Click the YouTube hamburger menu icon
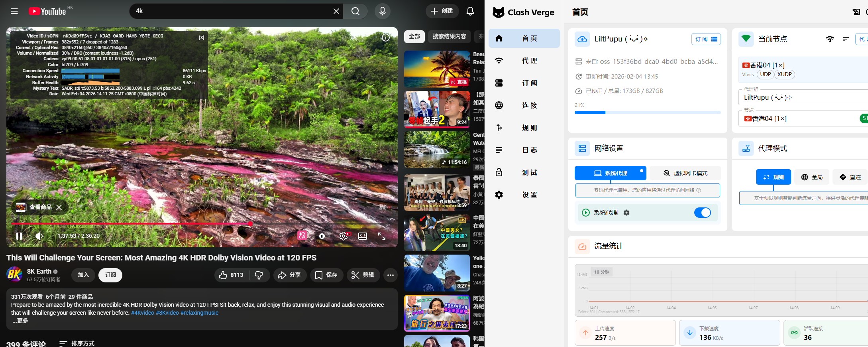 click(14, 11)
